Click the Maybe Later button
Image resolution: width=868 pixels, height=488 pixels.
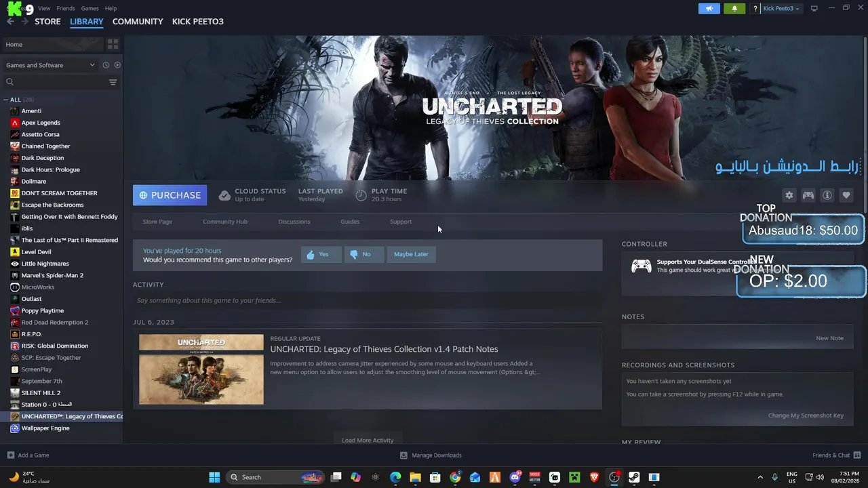[x=411, y=254]
